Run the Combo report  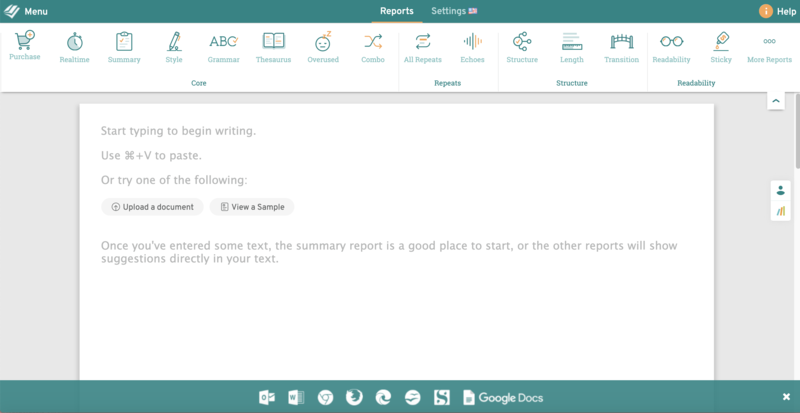(373, 46)
